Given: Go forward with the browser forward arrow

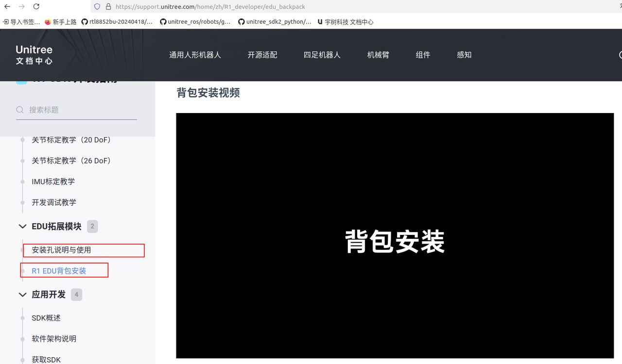Looking at the screenshot, I should coord(21,7).
